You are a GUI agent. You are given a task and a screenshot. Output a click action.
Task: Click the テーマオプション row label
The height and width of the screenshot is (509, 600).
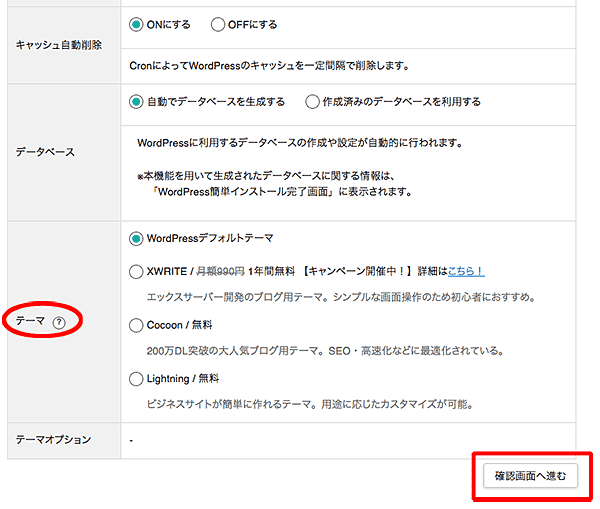tap(53, 440)
